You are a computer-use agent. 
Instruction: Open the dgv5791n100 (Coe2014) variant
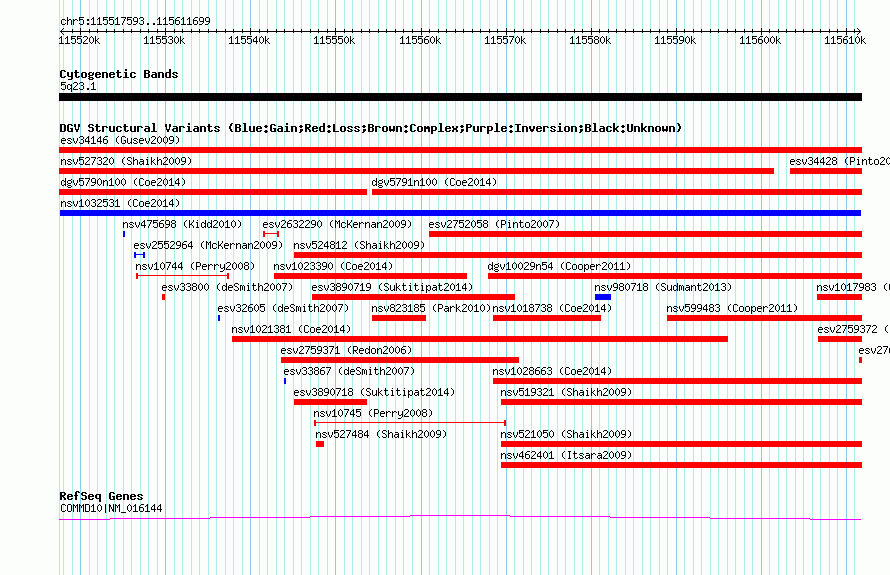click(434, 182)
